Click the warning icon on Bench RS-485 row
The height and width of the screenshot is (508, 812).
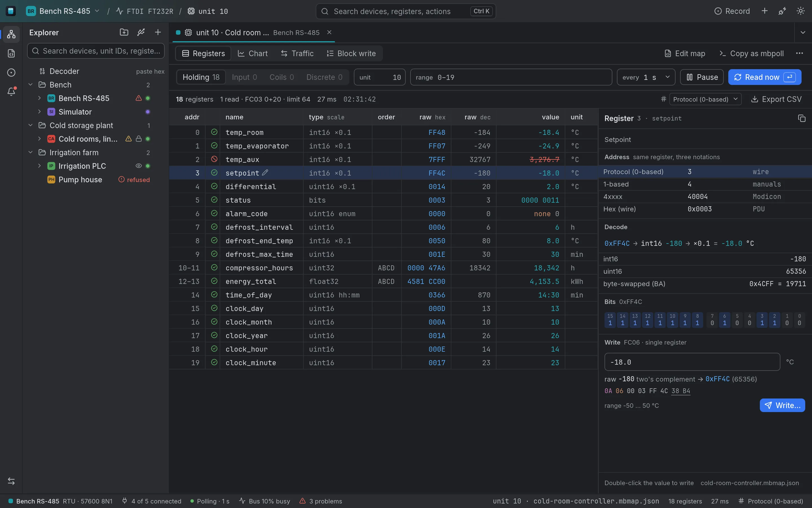138,98
